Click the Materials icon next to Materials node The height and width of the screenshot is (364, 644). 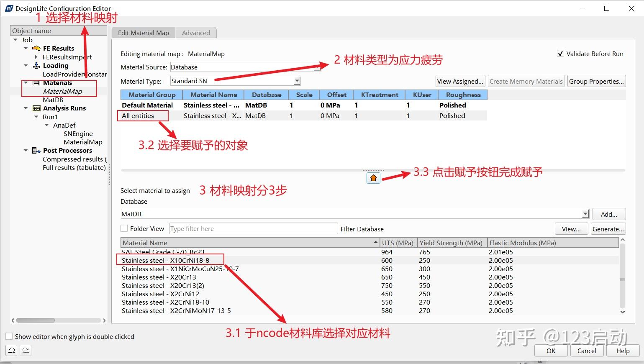pyautogui.click(x=36, y=82)
